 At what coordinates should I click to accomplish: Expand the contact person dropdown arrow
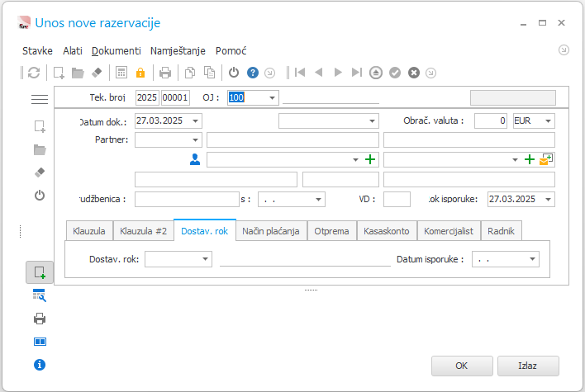coord(355,160)
